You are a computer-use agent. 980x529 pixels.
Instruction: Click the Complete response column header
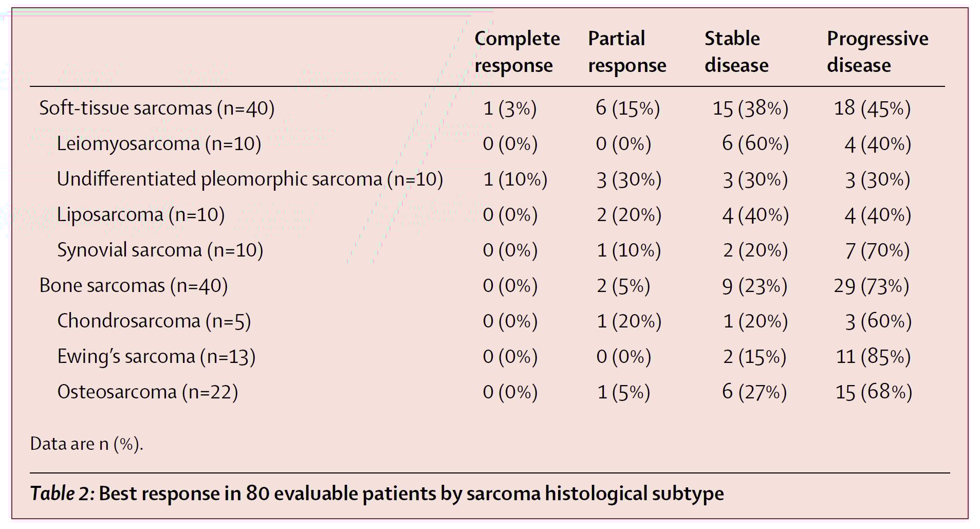(x=516, y=52)
